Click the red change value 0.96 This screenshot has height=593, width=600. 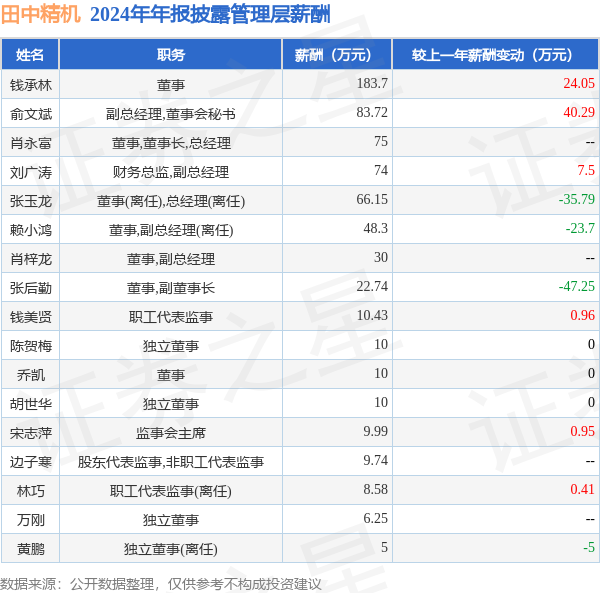pos(583,315)
